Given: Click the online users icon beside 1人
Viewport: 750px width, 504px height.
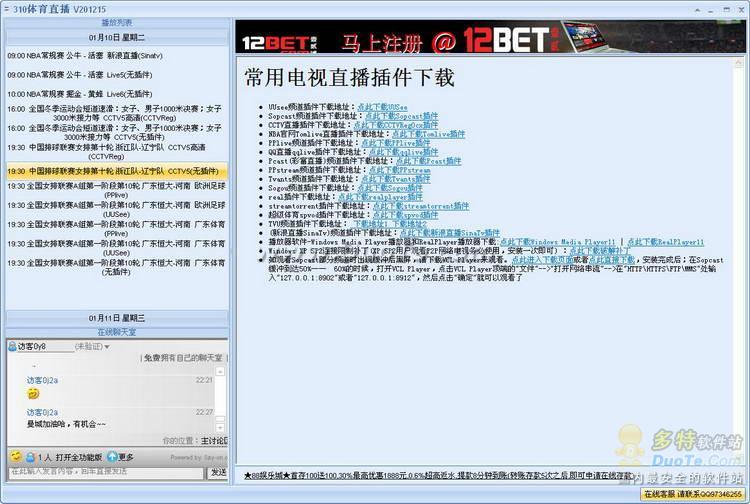Looking at the screenshot, I should click(30, 457).
